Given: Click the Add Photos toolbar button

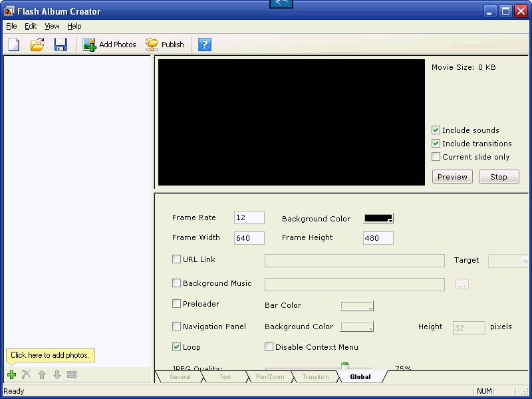Looking at the screenshot, I should tap(110, 45).
